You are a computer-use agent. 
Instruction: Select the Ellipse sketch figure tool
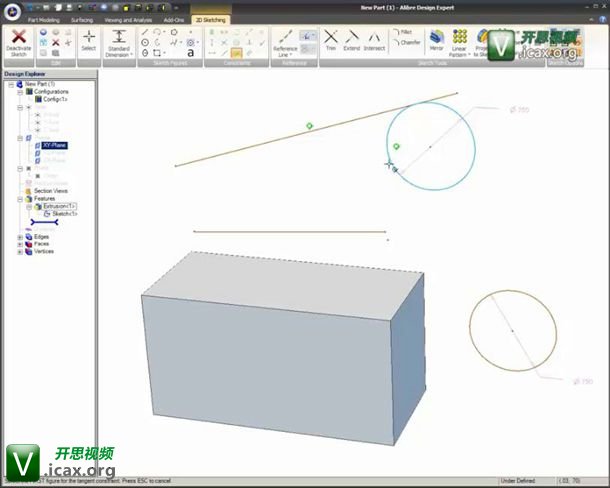click(145, 53)
